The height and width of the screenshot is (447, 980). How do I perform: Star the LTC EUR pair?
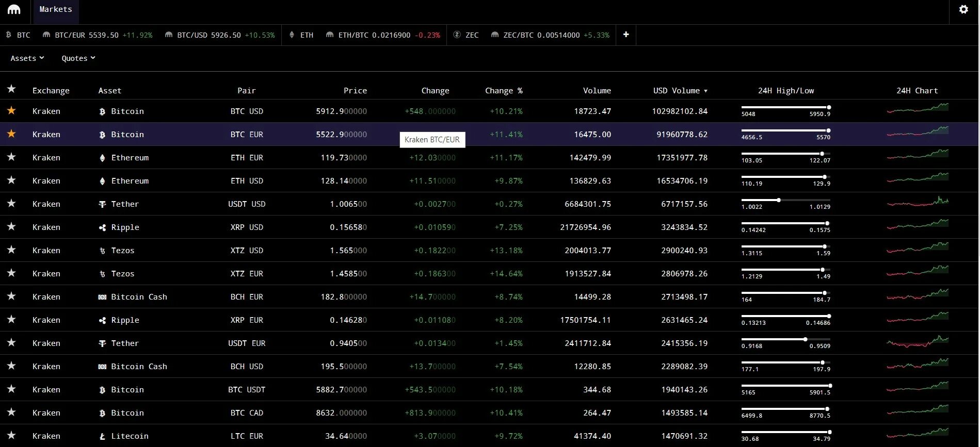pos(11,435)
